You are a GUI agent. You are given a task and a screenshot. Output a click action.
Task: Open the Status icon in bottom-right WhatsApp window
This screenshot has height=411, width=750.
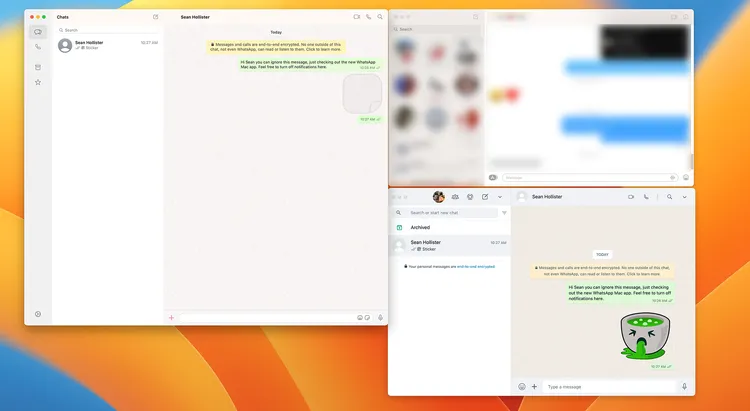(x=470, y=197)
